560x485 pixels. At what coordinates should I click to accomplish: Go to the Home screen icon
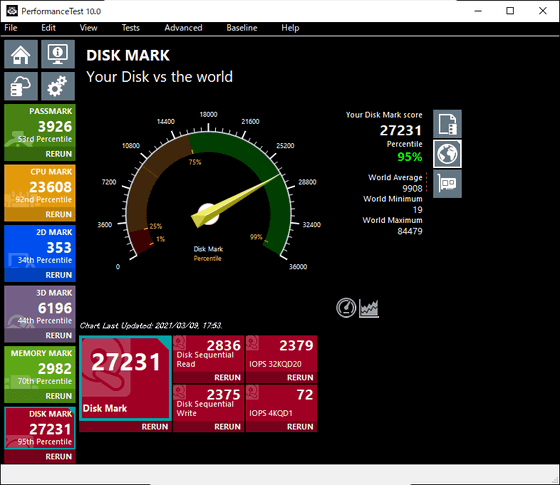tap(21, 54)
